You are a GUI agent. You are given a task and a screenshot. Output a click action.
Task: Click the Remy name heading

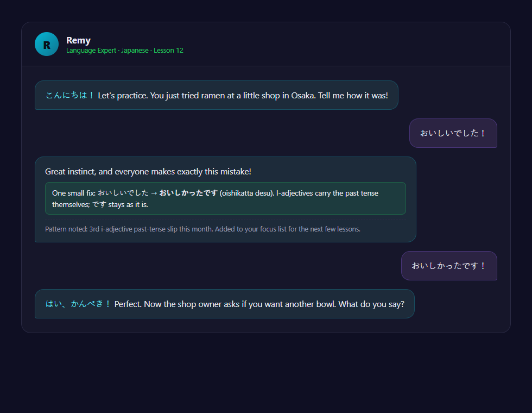click(x=78, y=40)
